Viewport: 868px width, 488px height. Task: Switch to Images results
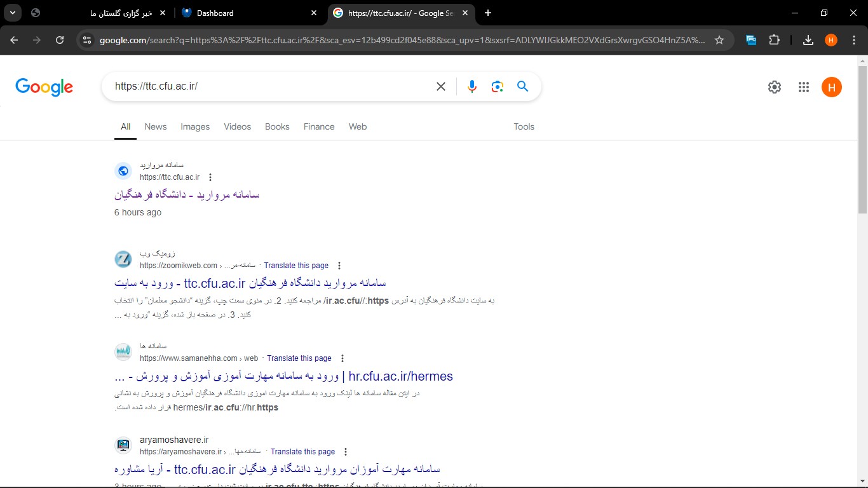(x=195, y=126)
